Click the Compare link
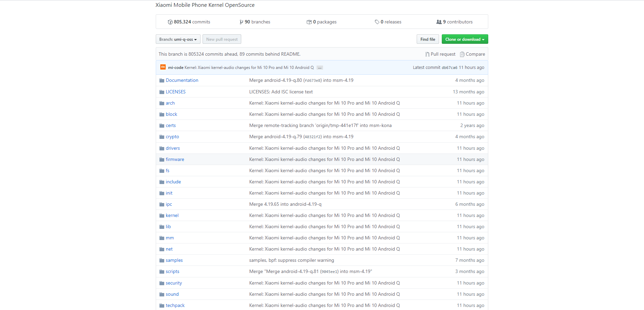Viewport: 644px width, 310px height. (x=472, y=54)
